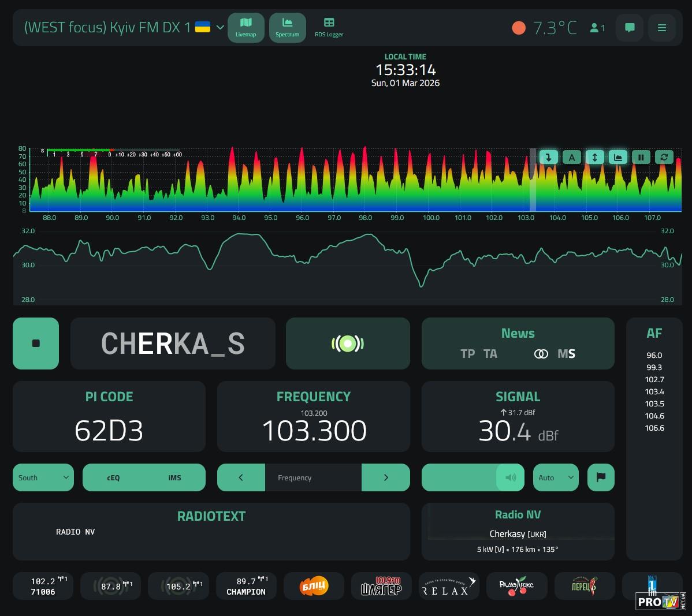Open the Auto bandwidth dropdown

pyautogui.click(x=555, y=477)
